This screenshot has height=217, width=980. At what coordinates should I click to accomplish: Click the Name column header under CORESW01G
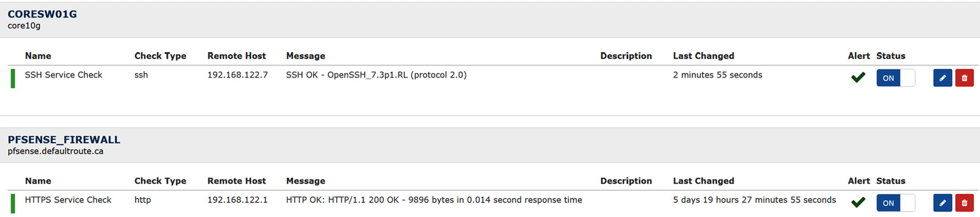[38, 56]
